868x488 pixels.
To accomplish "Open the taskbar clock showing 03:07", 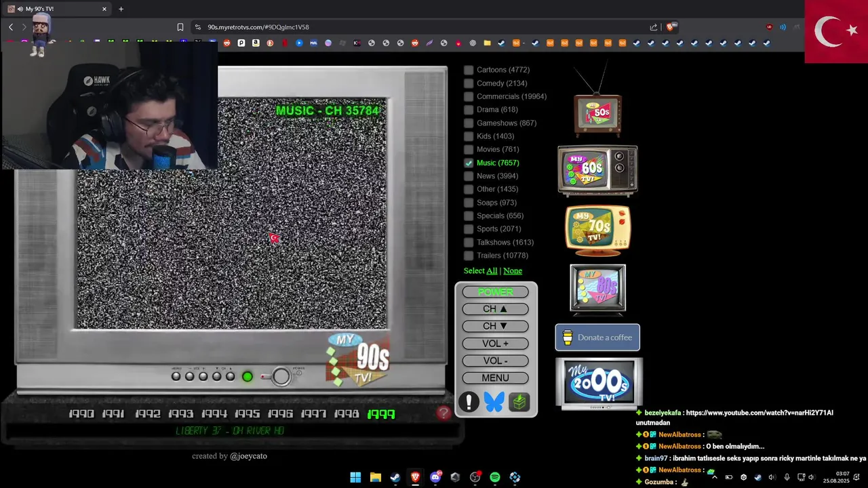I will 836,477.
